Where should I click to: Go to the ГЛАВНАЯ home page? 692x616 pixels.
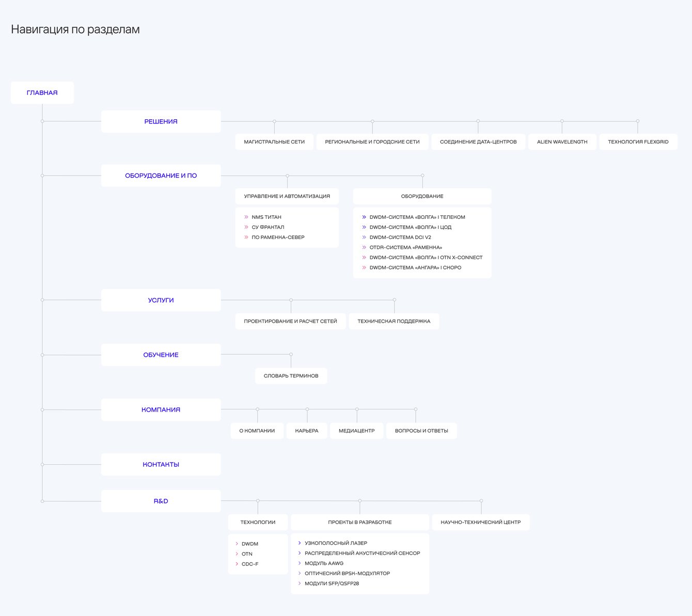(42, 93)
